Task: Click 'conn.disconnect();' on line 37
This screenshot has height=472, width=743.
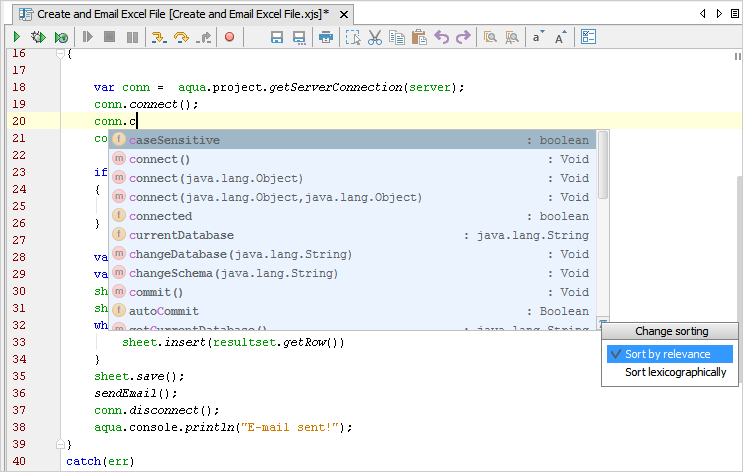Action: tap(157, 410)
